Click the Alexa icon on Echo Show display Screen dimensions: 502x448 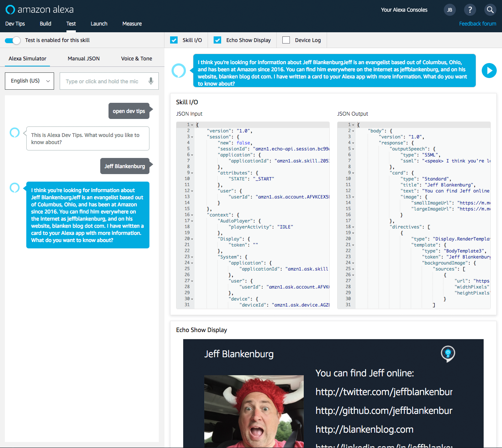[448, 353]
